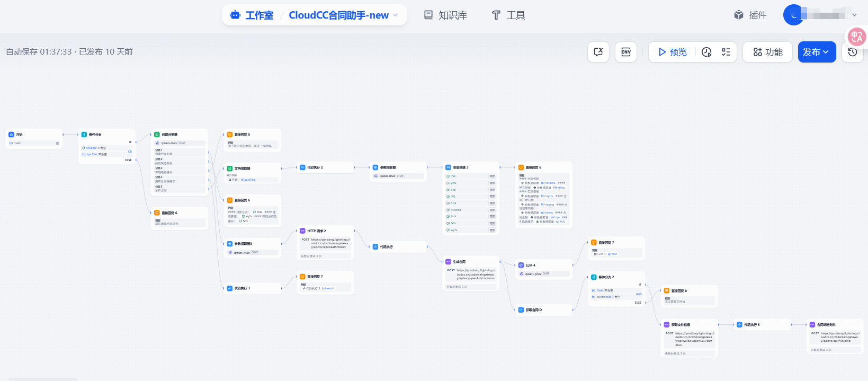This screenshot has height=381, width=868.
Task: Click the pink translate extension icon
Action: [856, 37]
